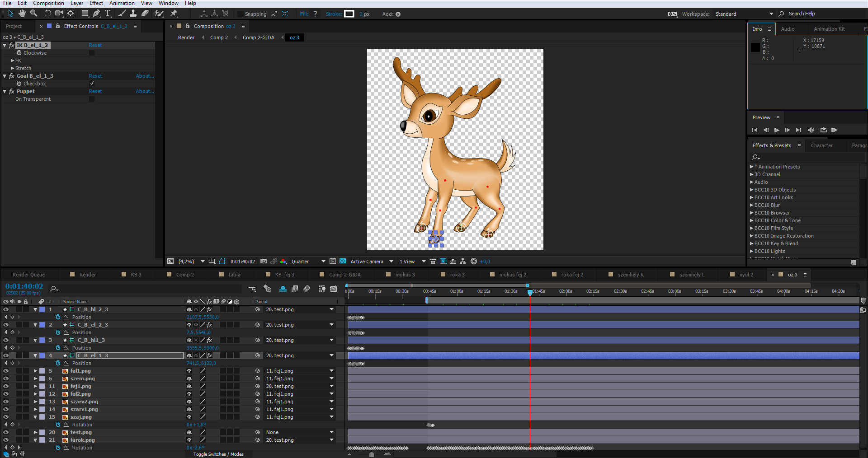The image size is (868, 458).
Task: Select the Clone Stamp tool
Action: [x=133, y=14]
